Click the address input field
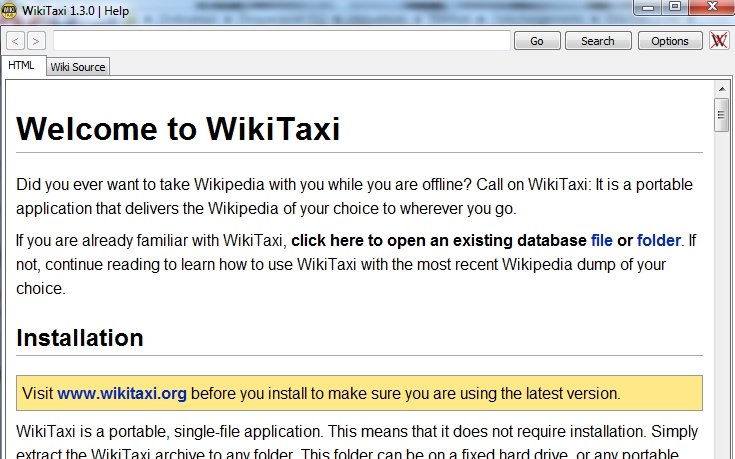 [x=282, y=41]
